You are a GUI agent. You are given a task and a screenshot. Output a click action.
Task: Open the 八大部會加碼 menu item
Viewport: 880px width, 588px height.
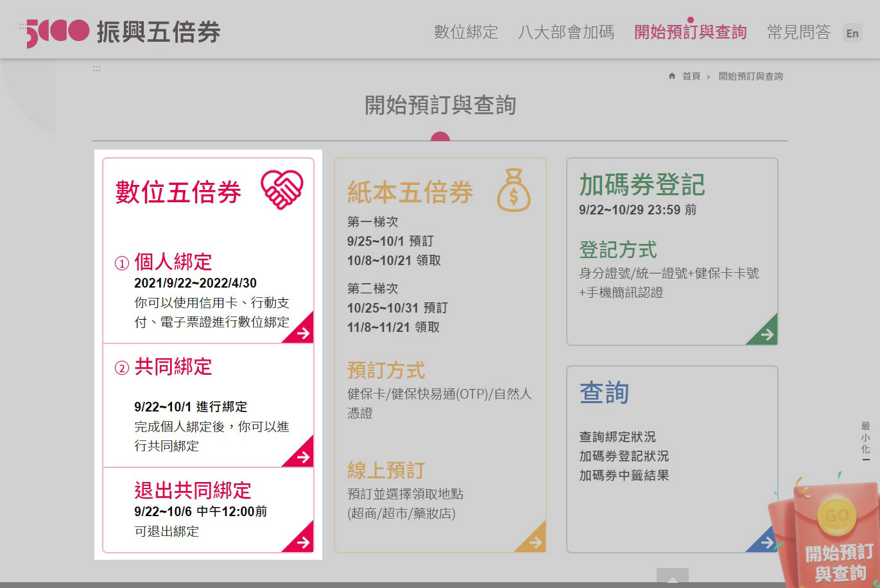point(566,32)
